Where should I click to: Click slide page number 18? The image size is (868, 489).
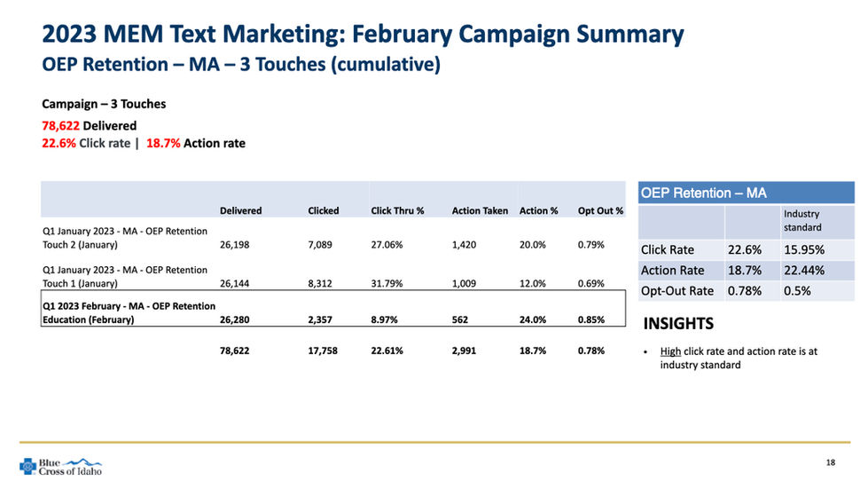tap(831, 463)
